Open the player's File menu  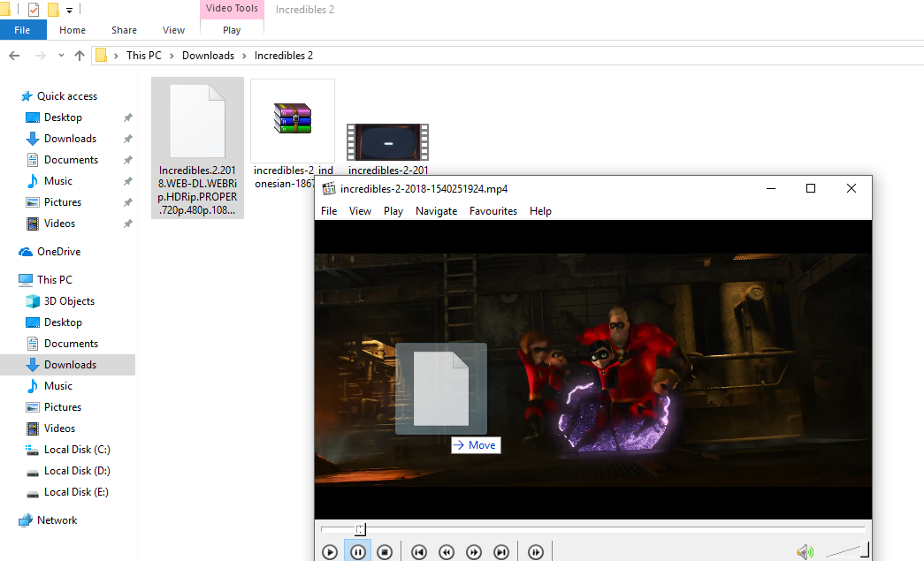(x=329, y=211)
